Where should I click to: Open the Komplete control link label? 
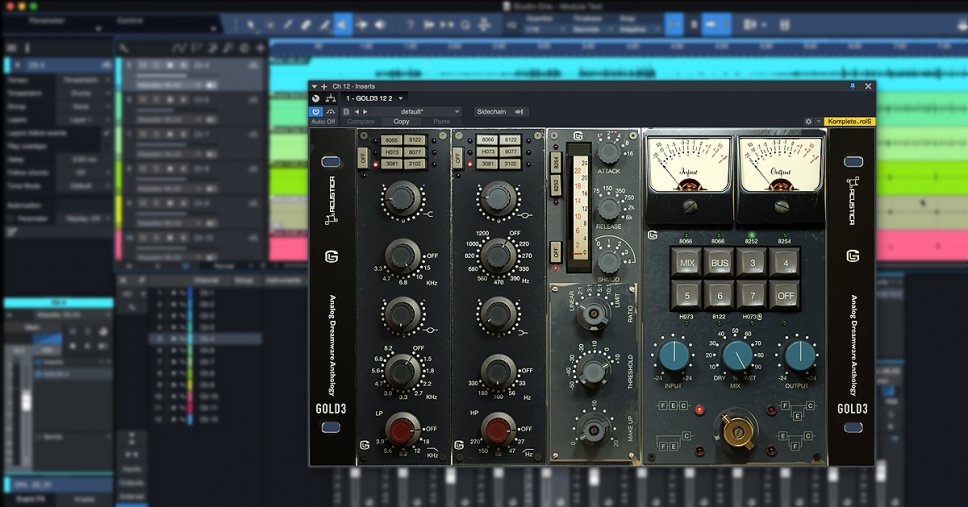(850, 121)
